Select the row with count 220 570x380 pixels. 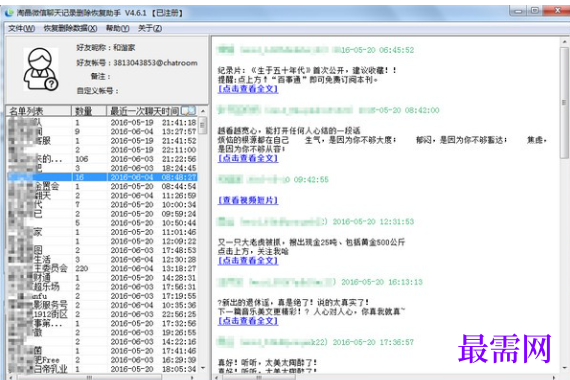tap(103, 268)
